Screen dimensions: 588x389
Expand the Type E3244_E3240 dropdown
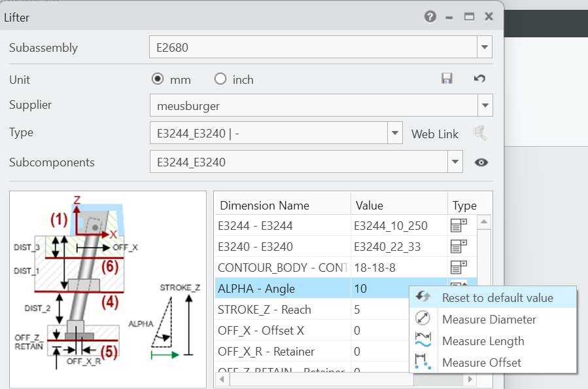click(x=394, y=133)
